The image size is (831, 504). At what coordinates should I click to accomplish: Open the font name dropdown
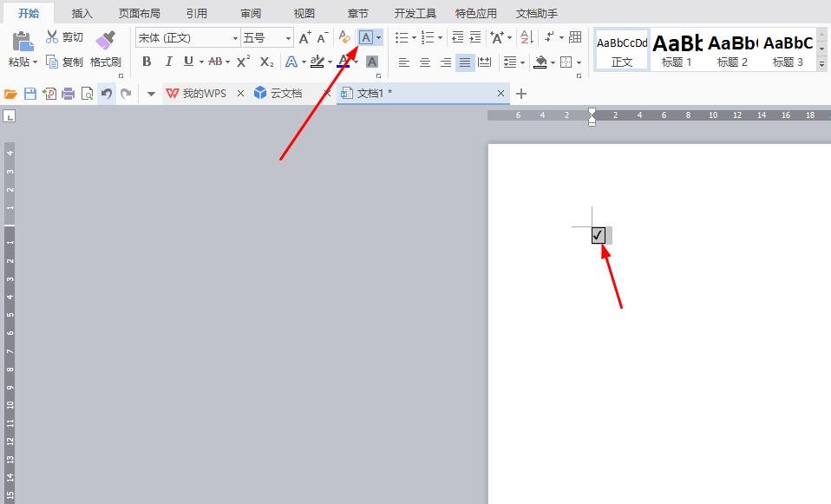(x=235, y=38)
